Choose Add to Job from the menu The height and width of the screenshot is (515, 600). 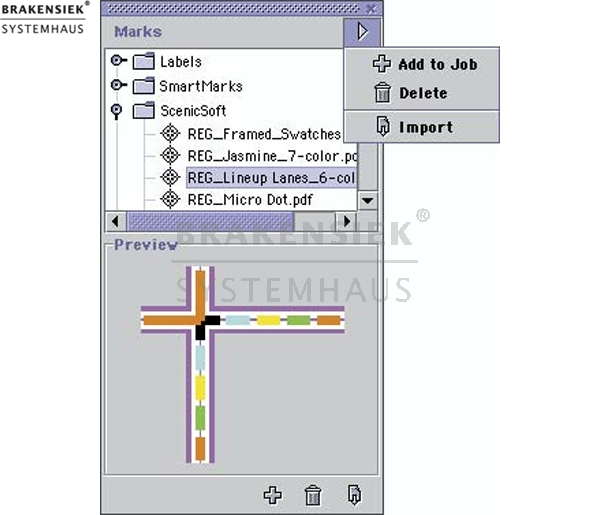tap(425, 64)
